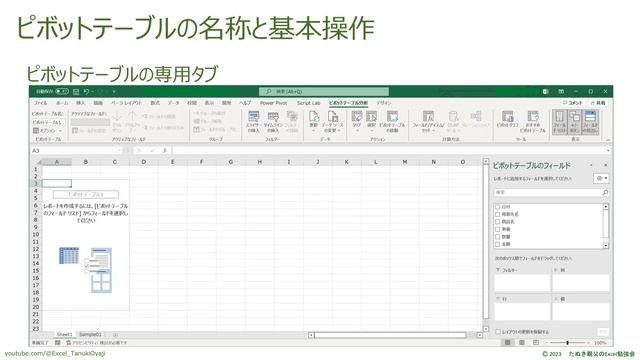640x360 pixels.
Task: Toggle the AutoSave (自動保存) switch
Action: [x=62, y=91]
